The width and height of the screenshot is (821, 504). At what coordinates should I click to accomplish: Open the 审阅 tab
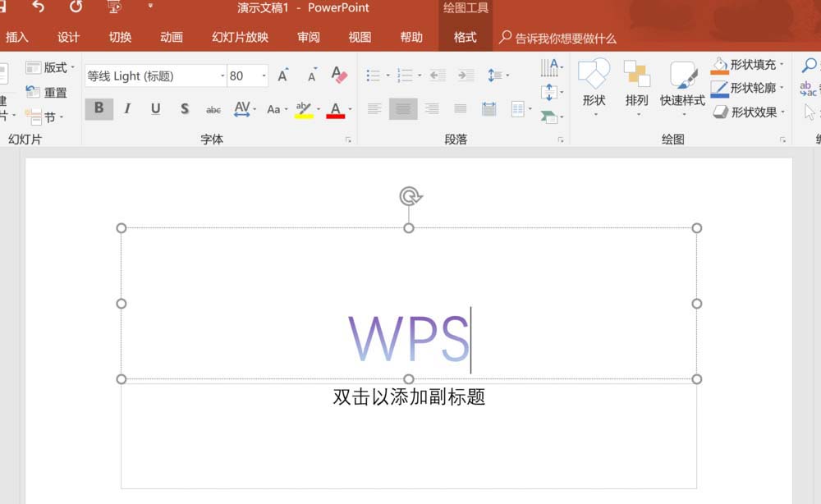pos(309,37)
